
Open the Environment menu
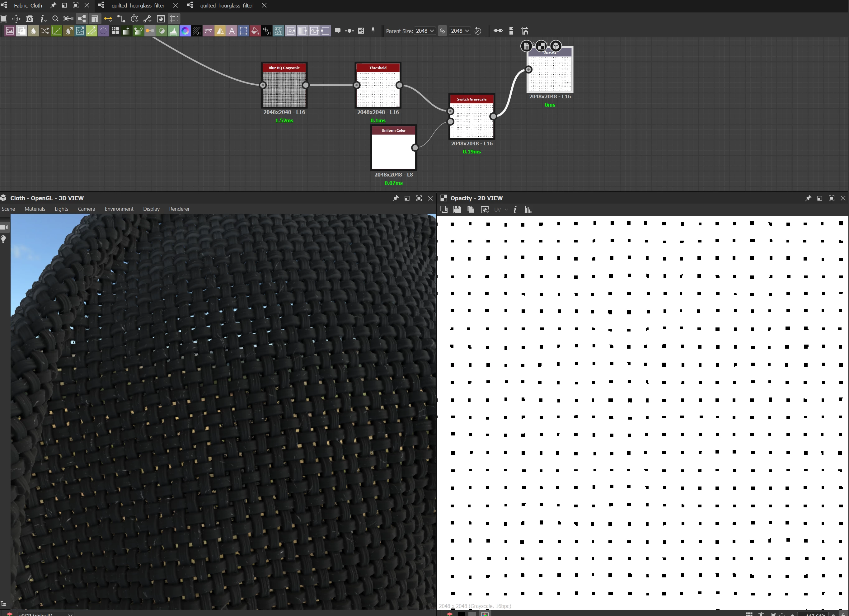(119, 209)
